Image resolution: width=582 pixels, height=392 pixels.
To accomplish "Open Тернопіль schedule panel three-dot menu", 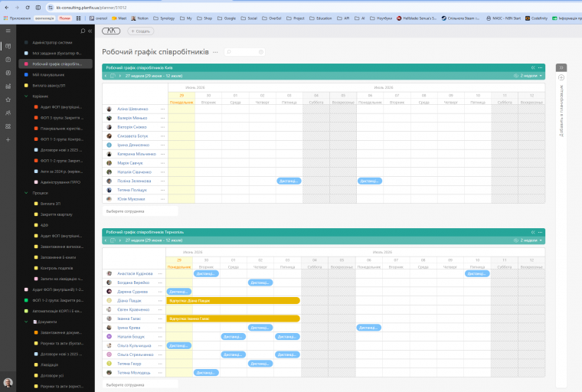I will (x=540, y=232).
